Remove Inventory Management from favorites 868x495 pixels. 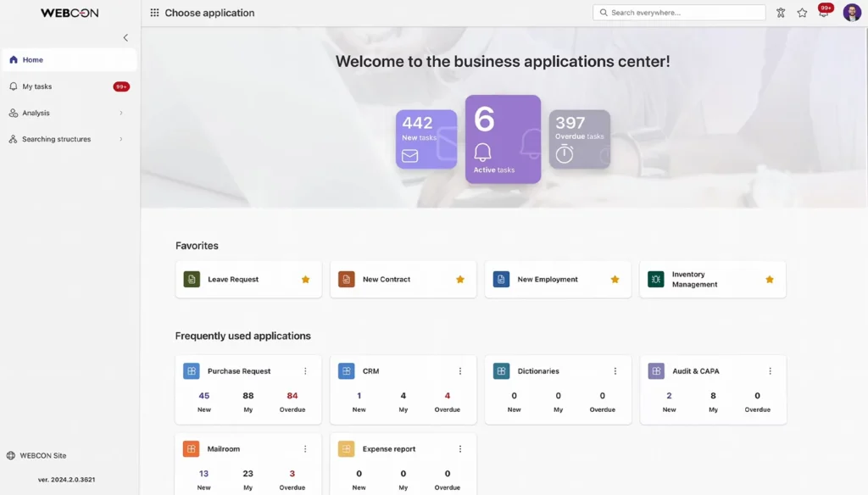point(769,278)
